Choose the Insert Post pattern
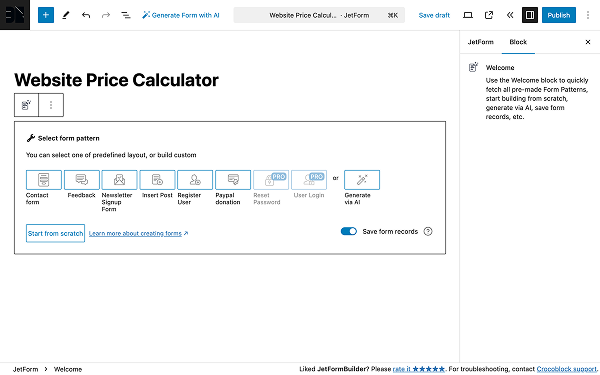 (157, 180)
